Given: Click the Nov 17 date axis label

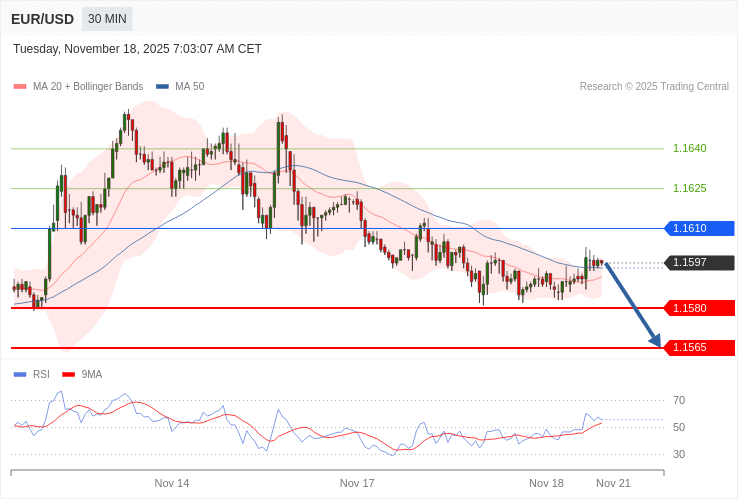Looking at the screenshot, I should [x=357, y=484].
